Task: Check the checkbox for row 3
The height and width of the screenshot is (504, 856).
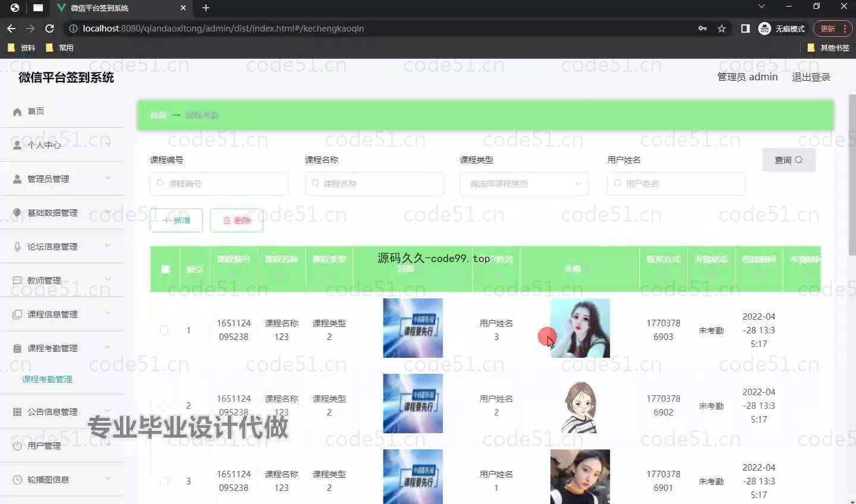Action: pyautogui.click(x=164, y=481)
